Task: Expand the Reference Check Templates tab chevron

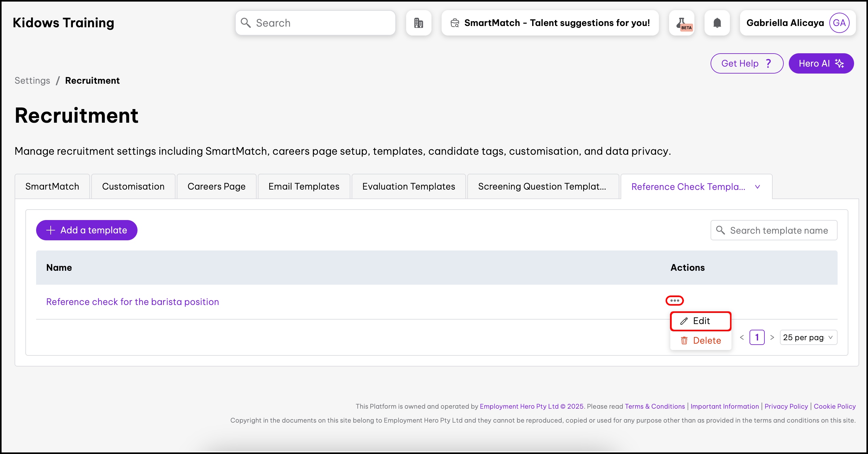Action: click(x=757, y=187)
